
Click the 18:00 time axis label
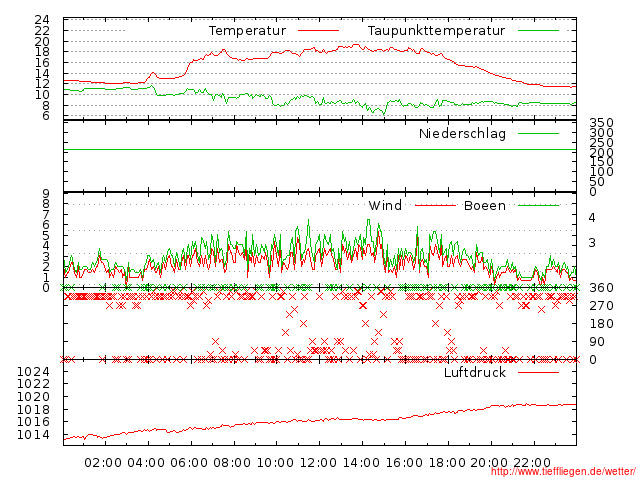[447, 463]
